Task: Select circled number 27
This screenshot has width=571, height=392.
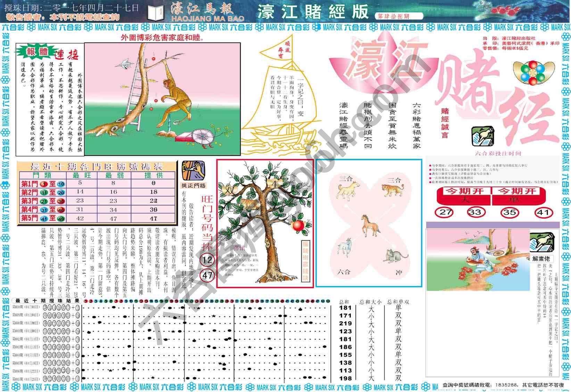Action: tap(445, 212)
